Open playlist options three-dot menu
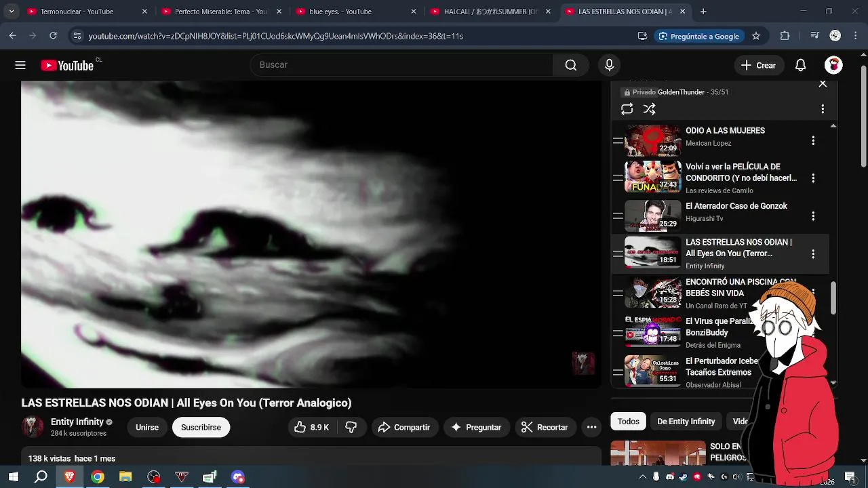This screenshot has height=488, width=868. pyautogui.click(x=823, y=109)
